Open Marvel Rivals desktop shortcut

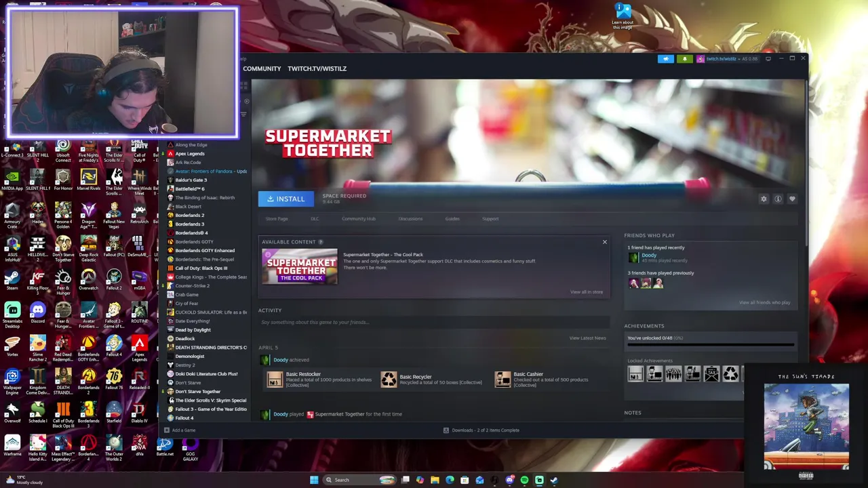88,180
